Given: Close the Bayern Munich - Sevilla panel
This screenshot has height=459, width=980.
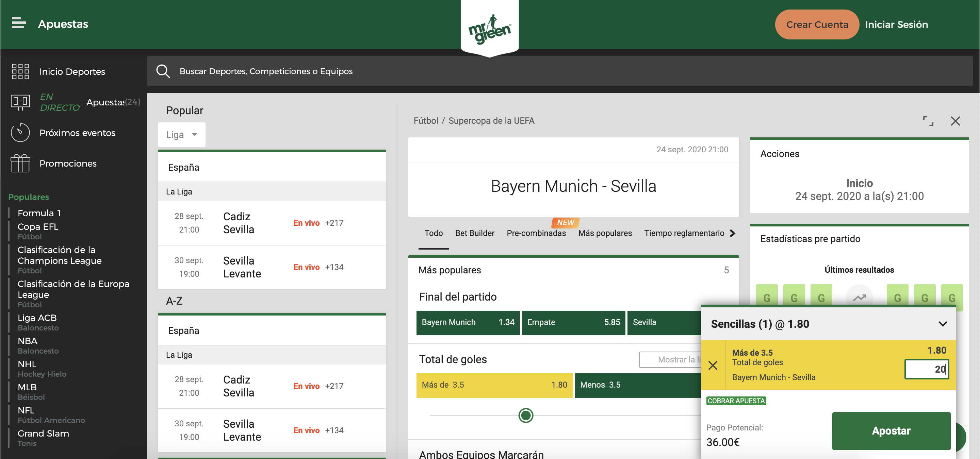Looking at the screenshot, I should (955, 121).
